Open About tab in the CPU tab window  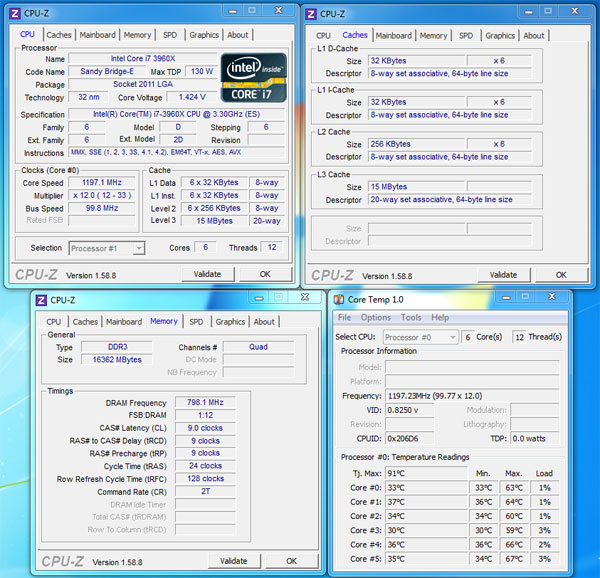point(238,35)
